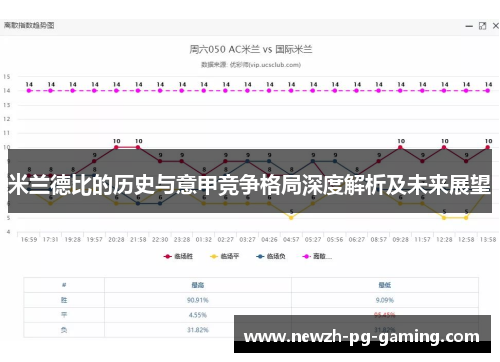Viewport: 500px width, 362px height.
Task: Toggle the yellow series legend item
Action: point(225,256)
